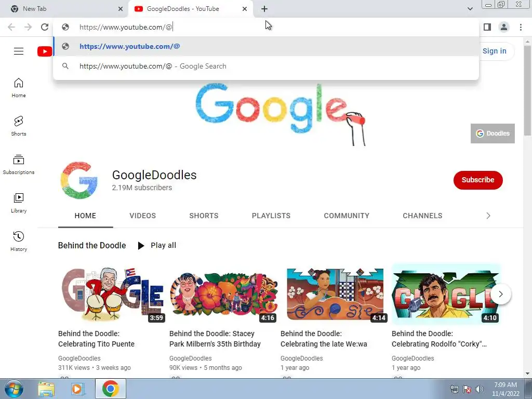
Task: Open the PLAYLISTS channel tab
Action: 271,216
